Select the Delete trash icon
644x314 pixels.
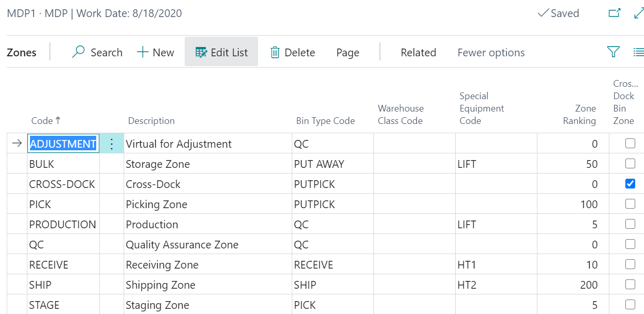[274, 52]
